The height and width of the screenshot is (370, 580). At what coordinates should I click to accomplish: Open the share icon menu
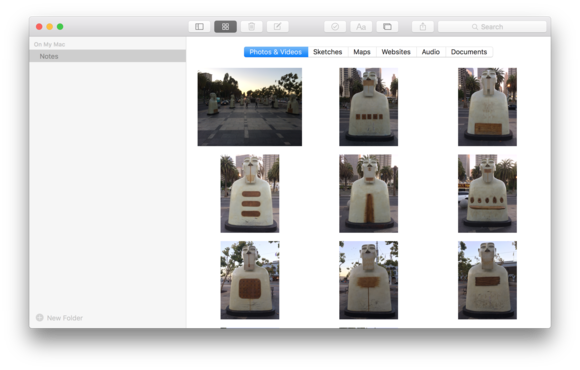[423, 27]
